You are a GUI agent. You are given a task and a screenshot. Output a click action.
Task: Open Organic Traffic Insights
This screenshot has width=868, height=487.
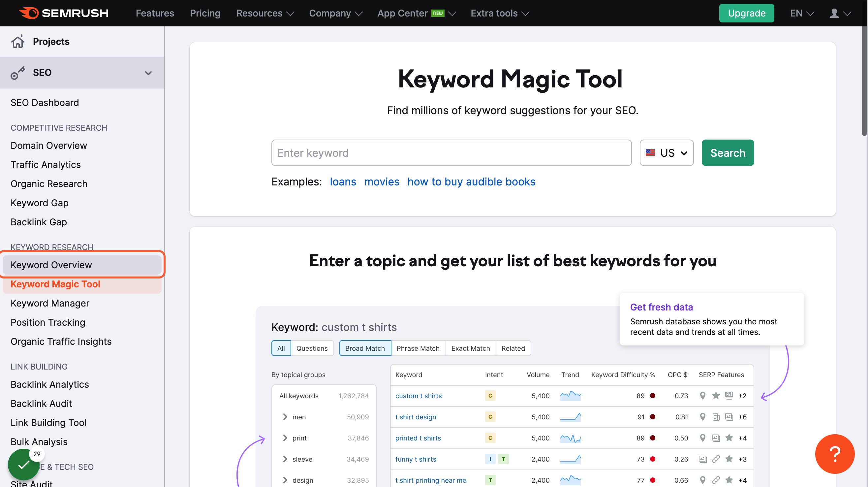coord(61,341)
